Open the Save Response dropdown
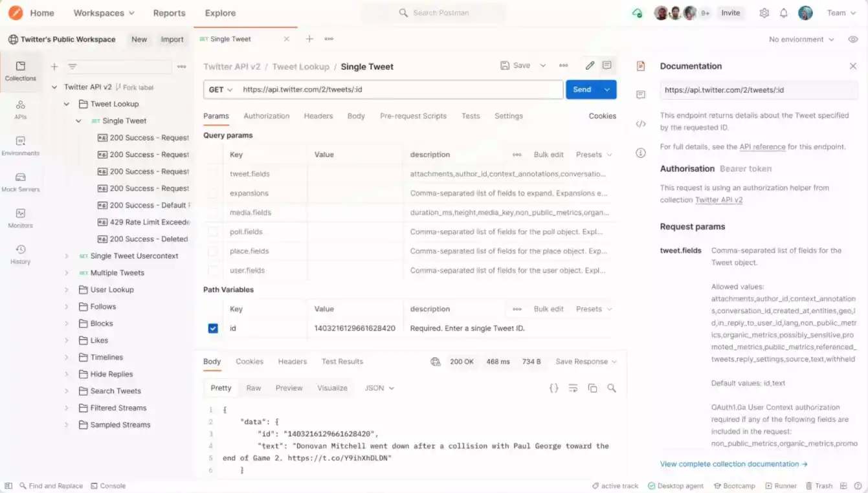Viewport: 868px width, 493px height. [x=586, y=362]
